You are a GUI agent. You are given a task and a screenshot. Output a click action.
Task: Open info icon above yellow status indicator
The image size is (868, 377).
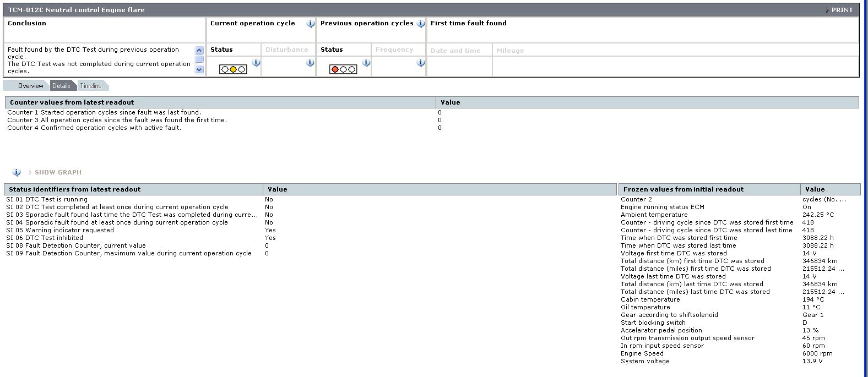click(x=256, y=63)
